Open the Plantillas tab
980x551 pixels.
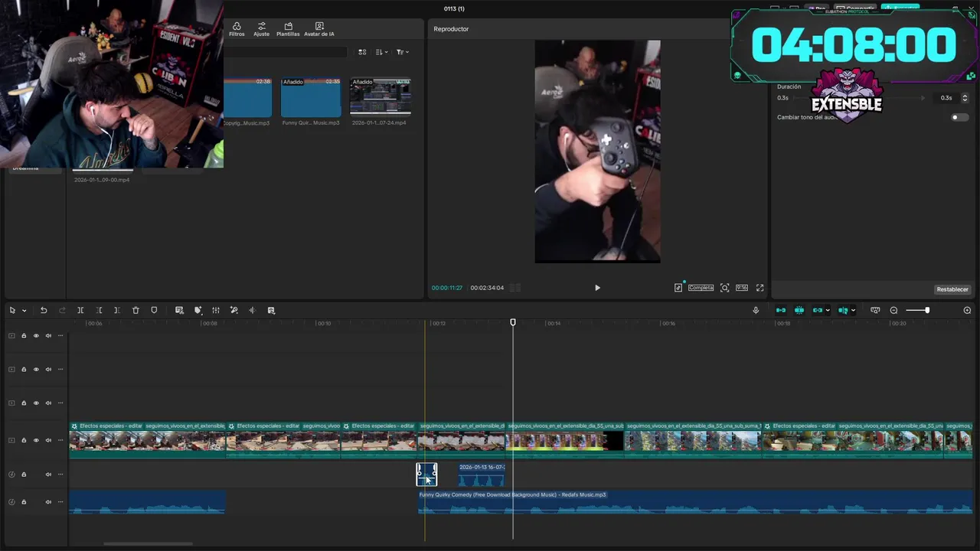(x=288, y=29)
